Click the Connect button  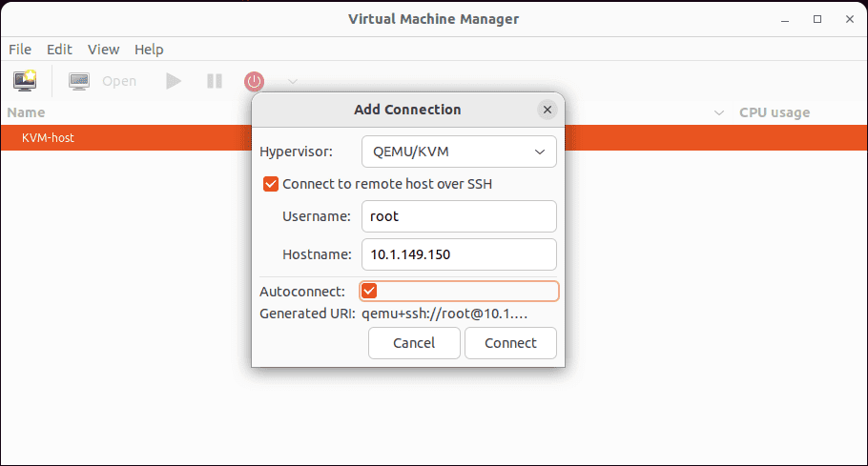(510, 343)
